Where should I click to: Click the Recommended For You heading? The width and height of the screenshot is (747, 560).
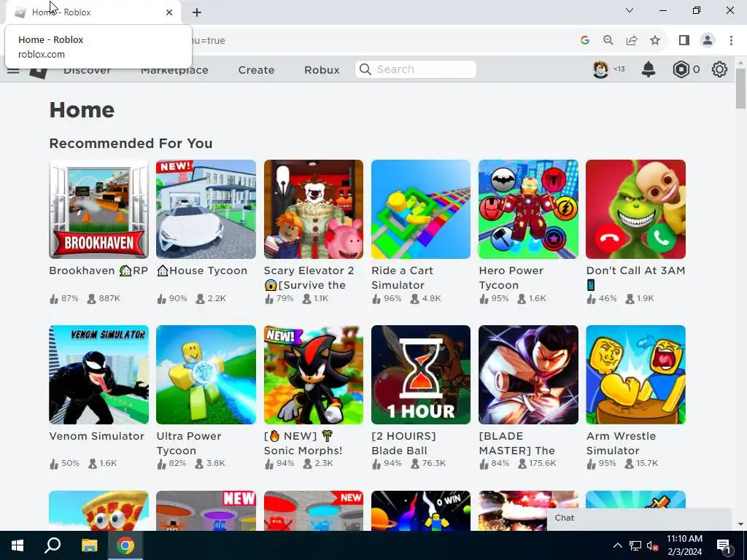click(x=131, y=144)
